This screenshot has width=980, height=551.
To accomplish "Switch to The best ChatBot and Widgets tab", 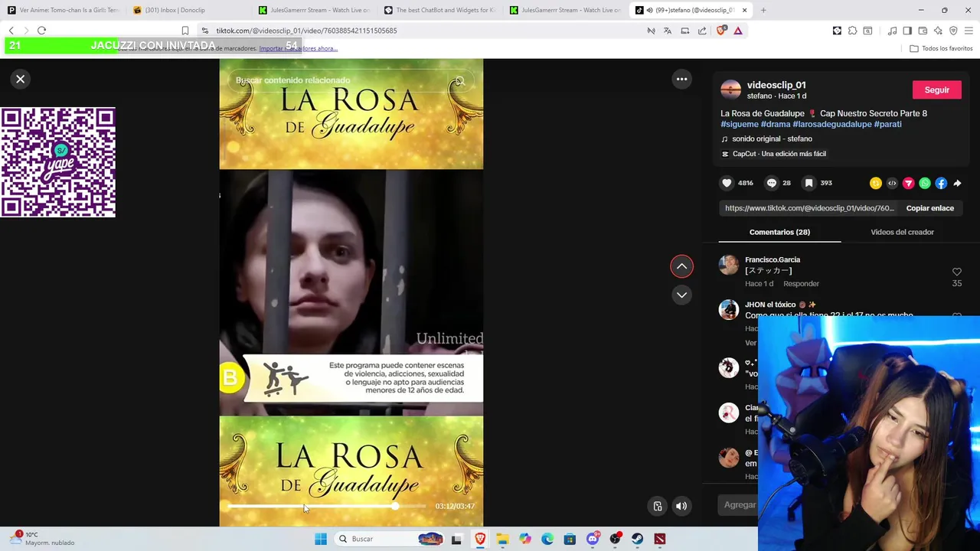I will point(439,10).
